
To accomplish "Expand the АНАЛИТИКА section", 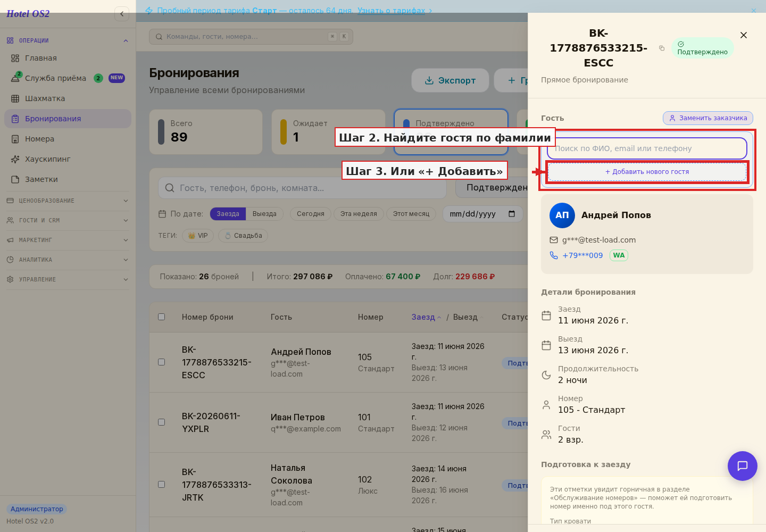I will click(x=68, y=260).
